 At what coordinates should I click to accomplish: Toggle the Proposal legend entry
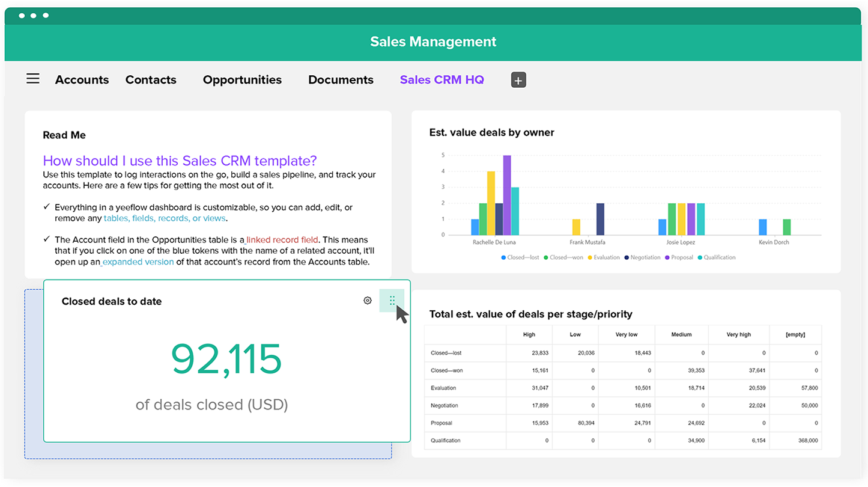(x=679, y=257)
